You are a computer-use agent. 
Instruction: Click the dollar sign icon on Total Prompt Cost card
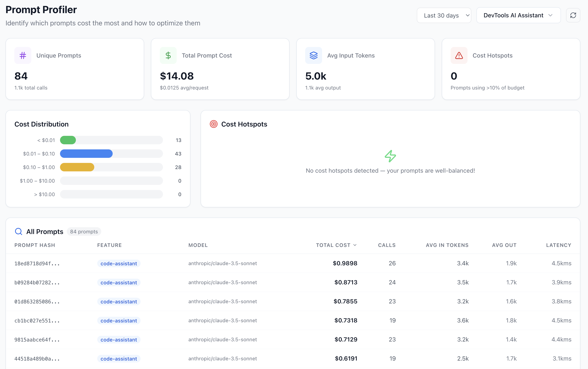click(168, 55)
